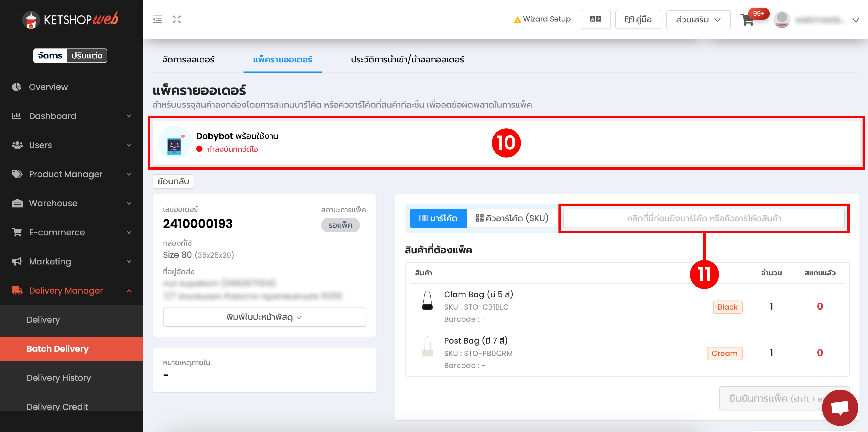Click the KetshopWeb logo

point(70,20)
